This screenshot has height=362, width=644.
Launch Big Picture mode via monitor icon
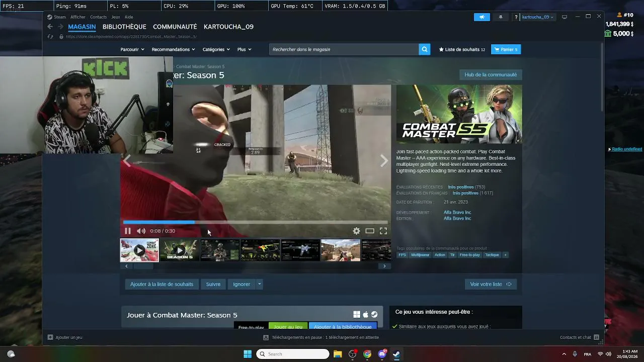coord(565,17)
